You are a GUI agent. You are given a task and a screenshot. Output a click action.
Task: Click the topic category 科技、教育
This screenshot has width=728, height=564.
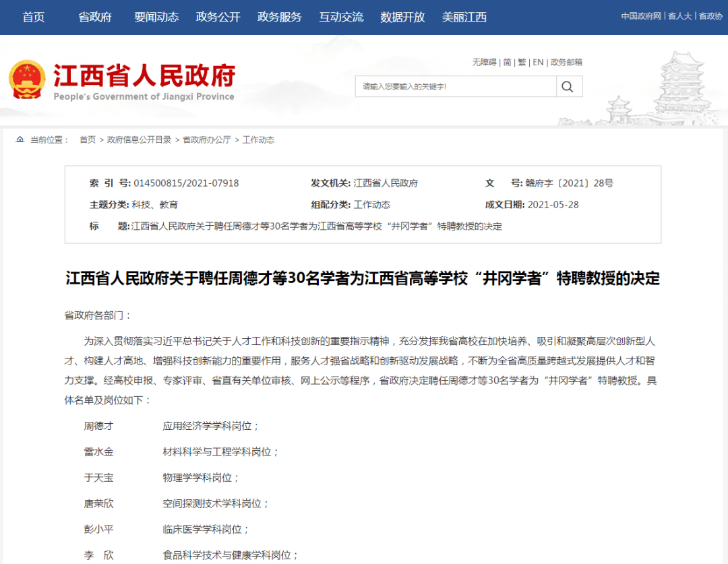click(x=154, y=205)
